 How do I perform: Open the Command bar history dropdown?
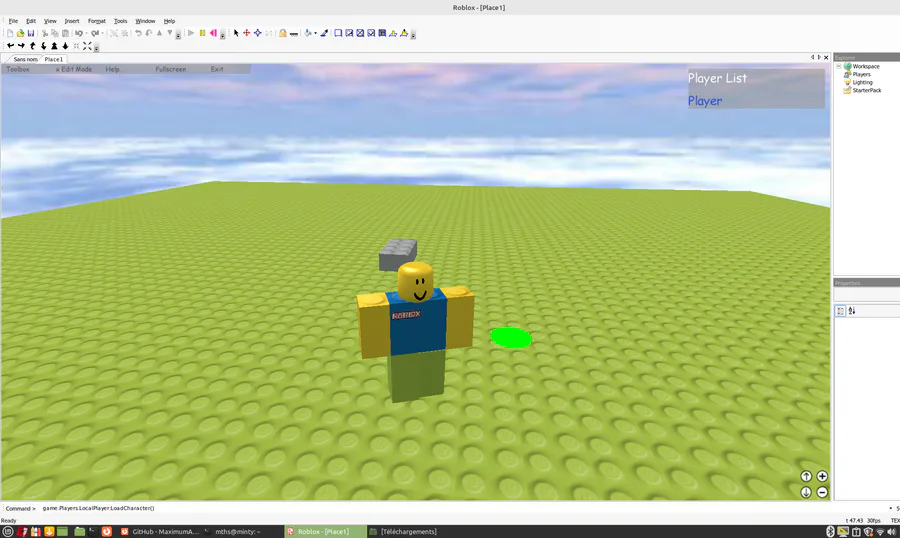click(x=890, y=508)
